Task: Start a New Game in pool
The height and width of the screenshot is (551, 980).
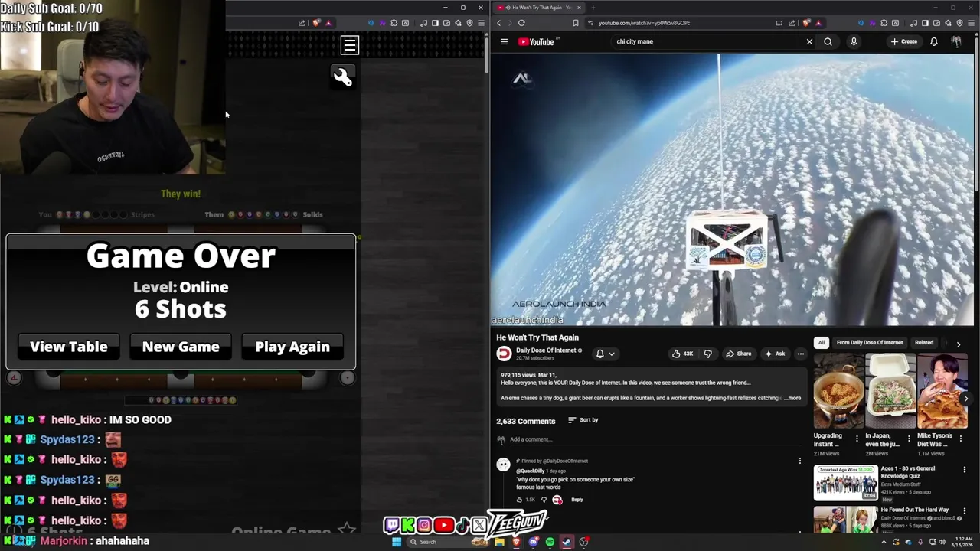Action: tap(181, 347)
